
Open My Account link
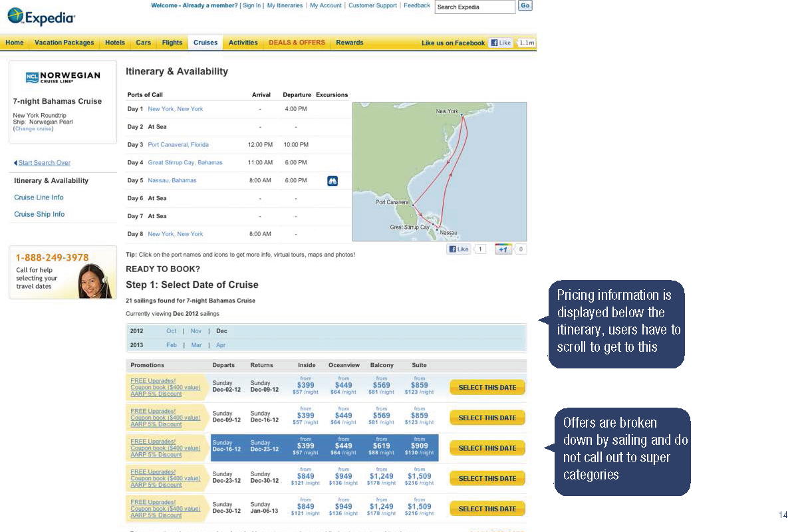pos(326,5)
